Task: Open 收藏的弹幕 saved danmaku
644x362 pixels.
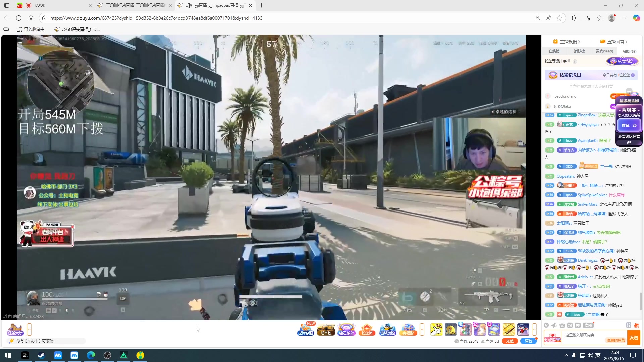Action: (615, 340)
